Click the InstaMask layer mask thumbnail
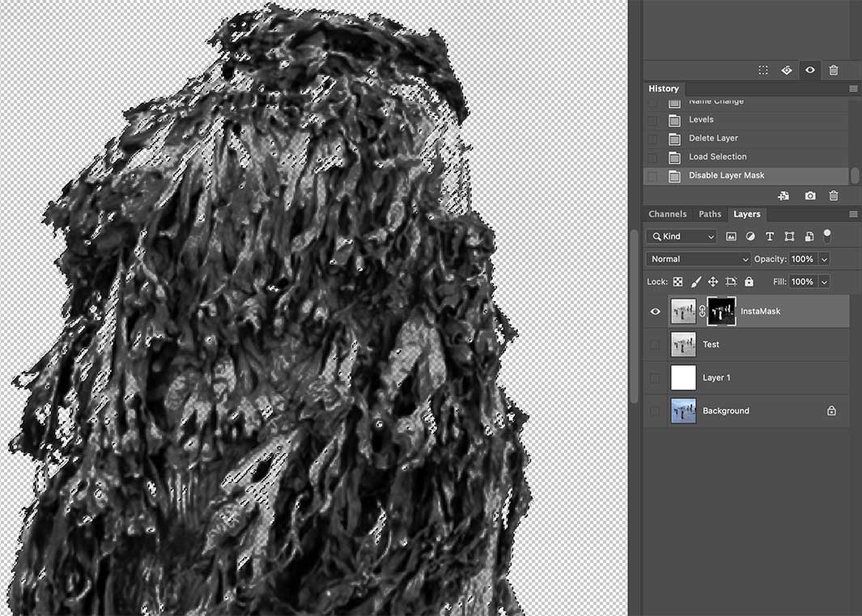Viewport: 862px width, 616px height. [721, 312]
